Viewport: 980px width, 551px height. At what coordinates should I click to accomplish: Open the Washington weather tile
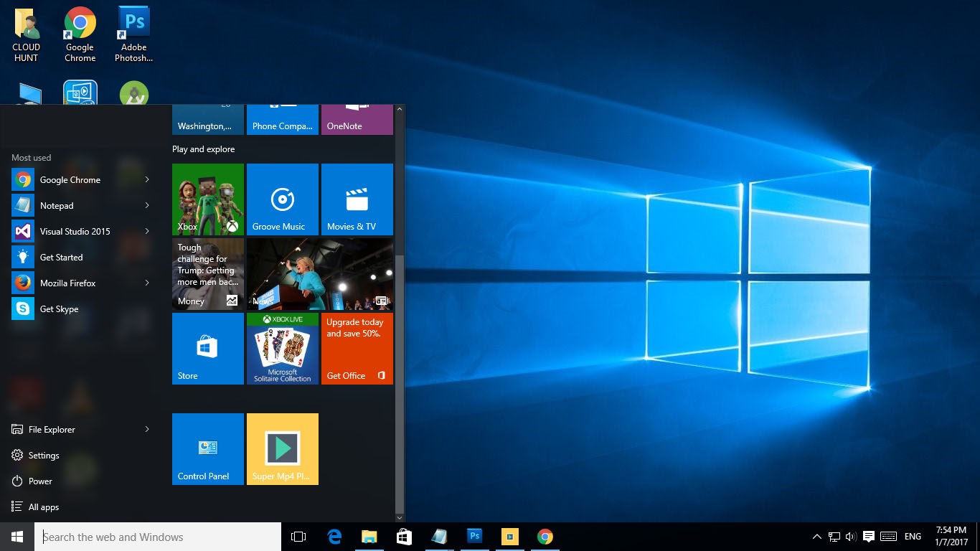208,120
